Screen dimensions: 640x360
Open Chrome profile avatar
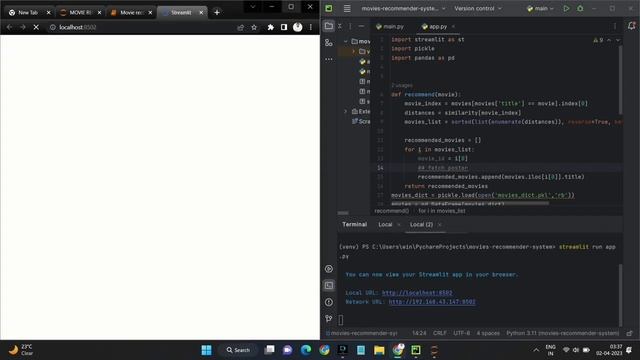(x=298, y=27)
